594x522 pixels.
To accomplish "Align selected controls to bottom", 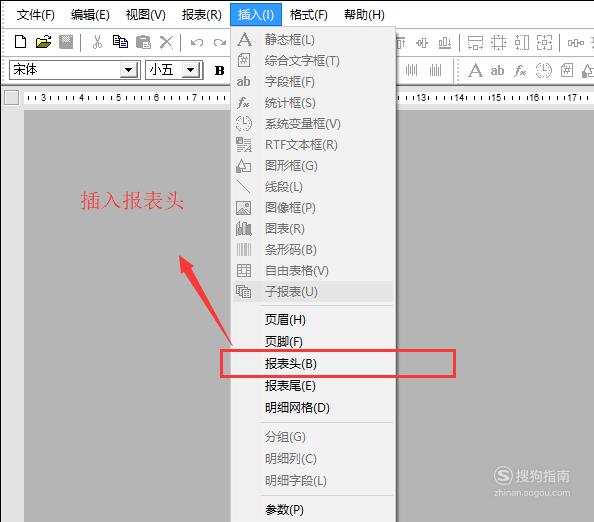I will tap(444, 43).
